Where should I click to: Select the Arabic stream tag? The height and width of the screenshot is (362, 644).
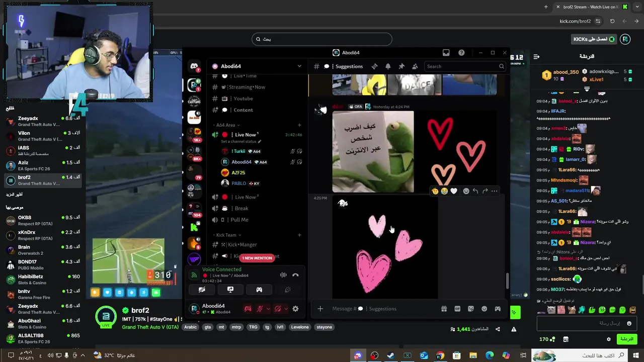point(191,327)
